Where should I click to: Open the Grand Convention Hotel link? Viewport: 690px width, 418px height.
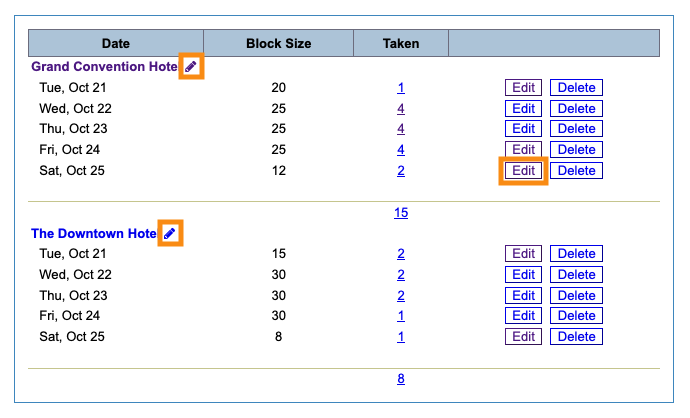point(104,66)
